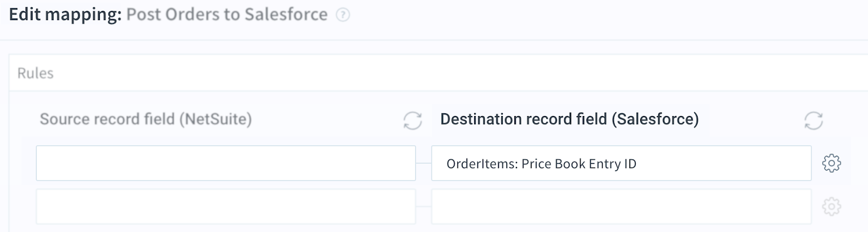Refresh the Salesforce destination record fields
Viewport: 868px width, 232px height.
click(x=813, y=120)
